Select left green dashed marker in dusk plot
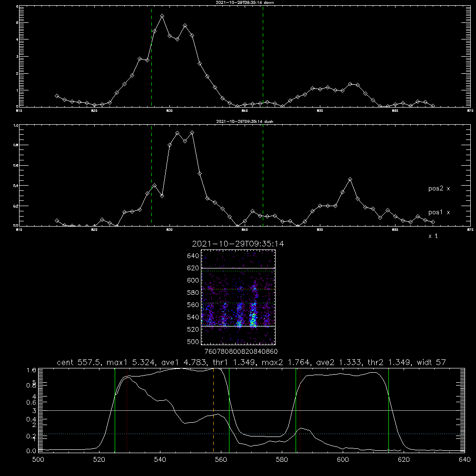 click(151, 176)
